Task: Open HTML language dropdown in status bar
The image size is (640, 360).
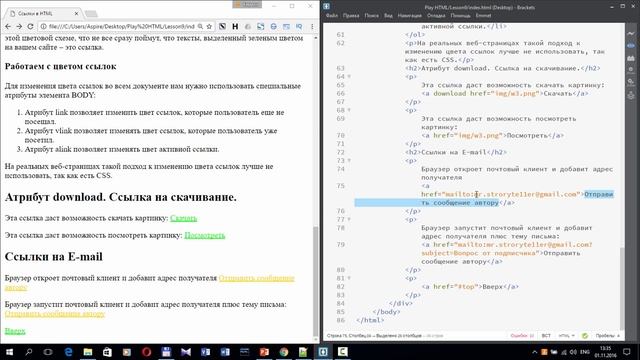Action: click(567, 336)
